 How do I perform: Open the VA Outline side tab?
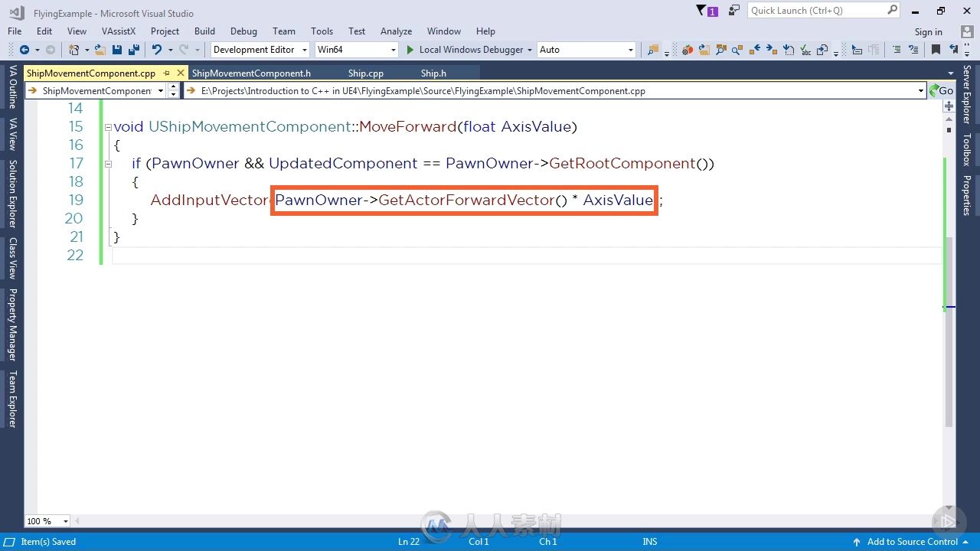click(x=12, y=87)
